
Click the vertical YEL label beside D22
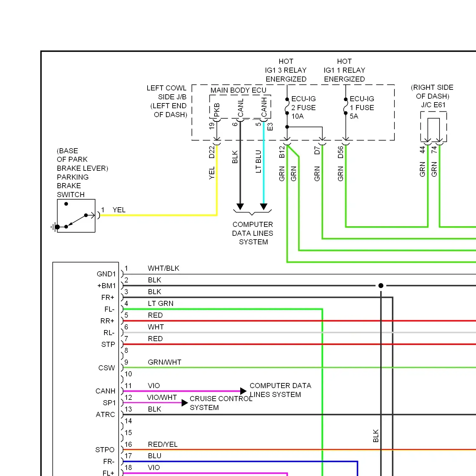coord(212,173)
